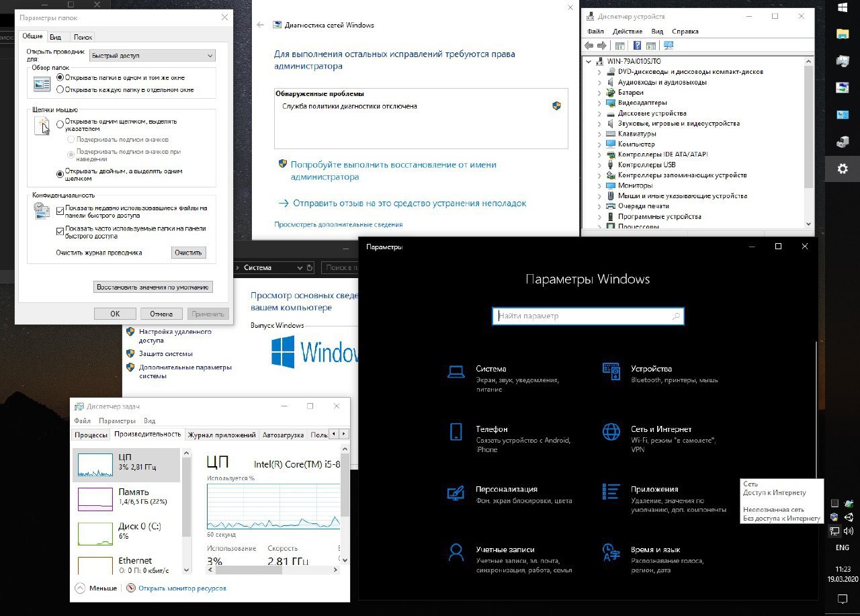Open Действие menu in Device Manager

[x=628, y=31]
